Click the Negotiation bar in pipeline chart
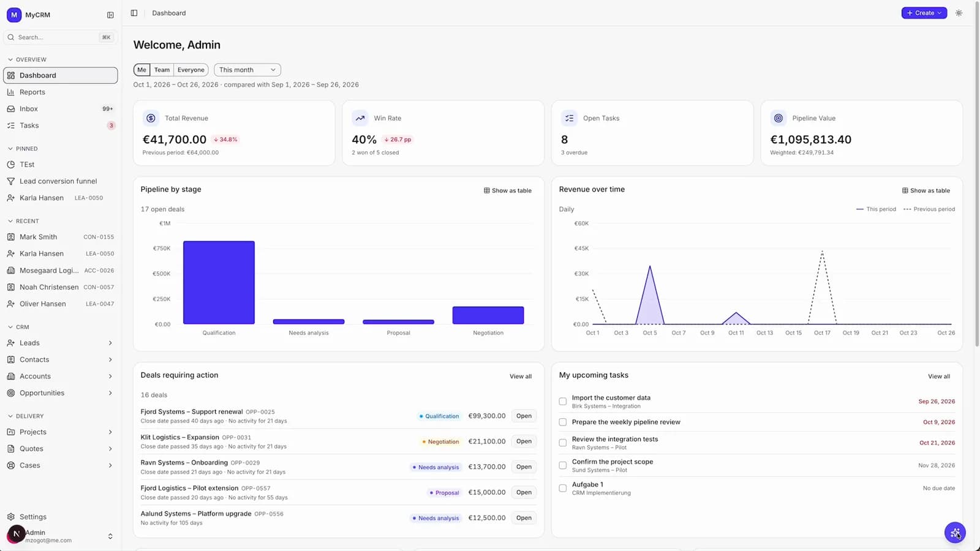980x551 pixels. (x=488, y=315)
